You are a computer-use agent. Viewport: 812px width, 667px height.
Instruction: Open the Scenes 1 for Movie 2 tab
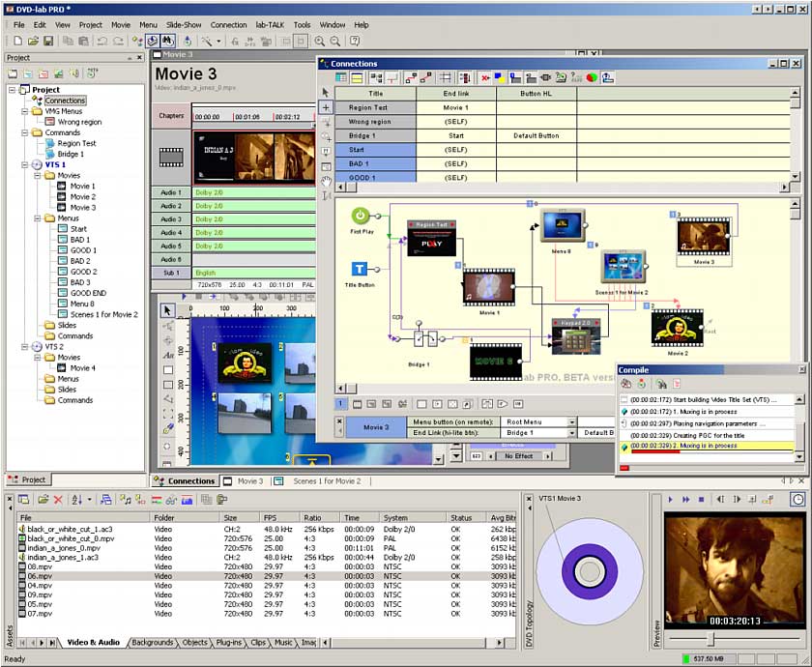(326, 480)
